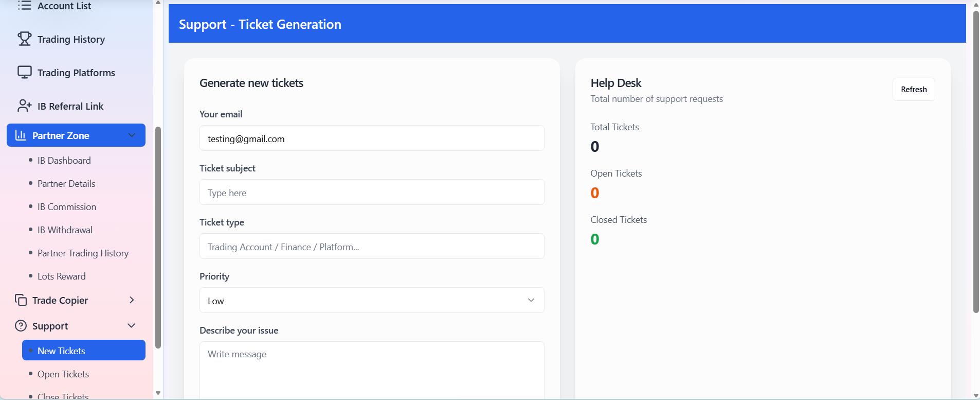Open Partner Details submenu item
Viewport: 980px width, 400px height.
click(x=66, y=183)
